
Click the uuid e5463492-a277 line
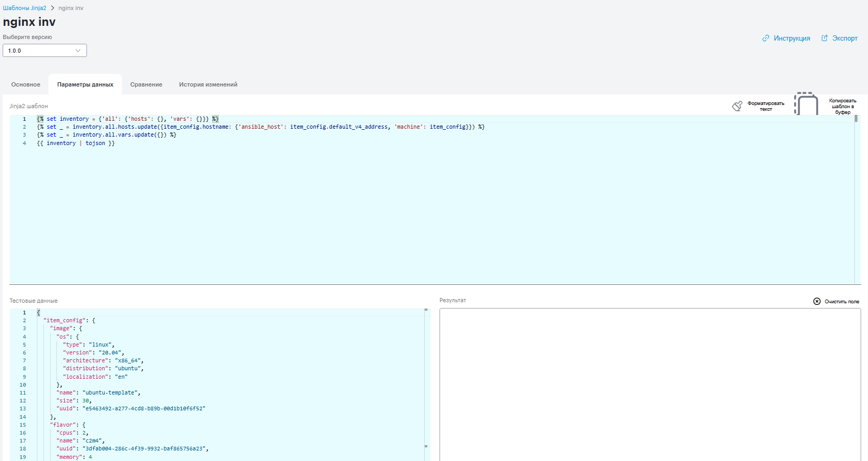(131, 408)
